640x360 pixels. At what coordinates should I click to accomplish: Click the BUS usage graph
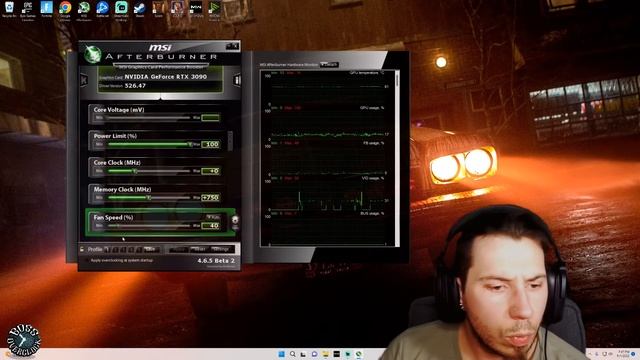(x=327, y=229)
